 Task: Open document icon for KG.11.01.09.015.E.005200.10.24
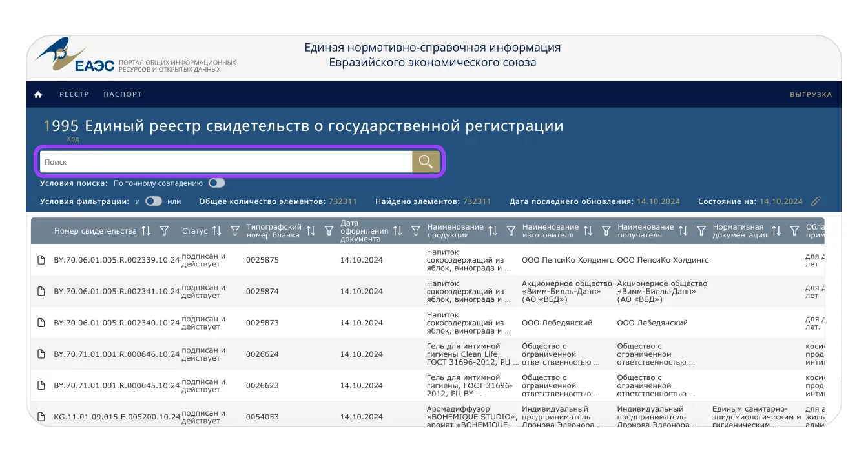tap(41, 417)
